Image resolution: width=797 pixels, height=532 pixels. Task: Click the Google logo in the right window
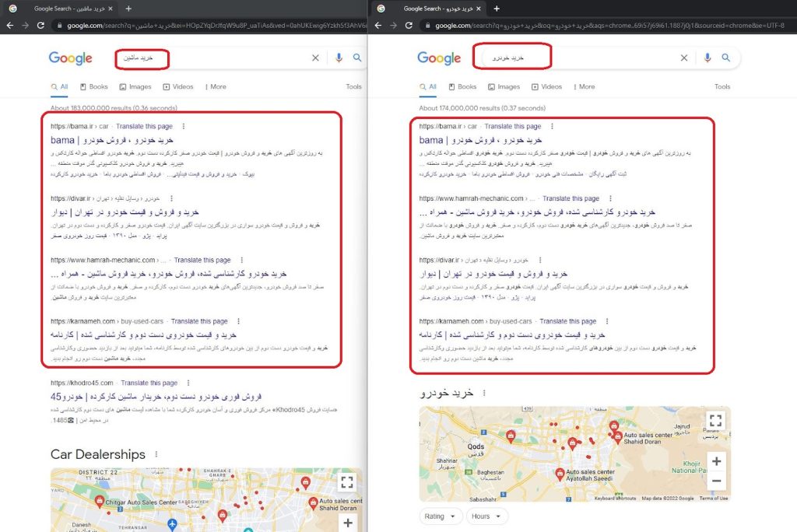[439, 58]
